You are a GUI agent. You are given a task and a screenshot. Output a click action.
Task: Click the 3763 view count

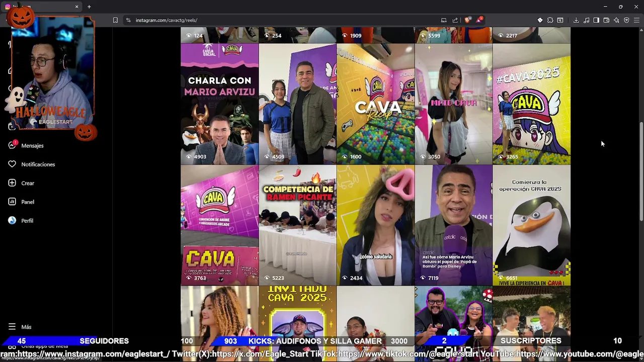click(x=200, y=278)
